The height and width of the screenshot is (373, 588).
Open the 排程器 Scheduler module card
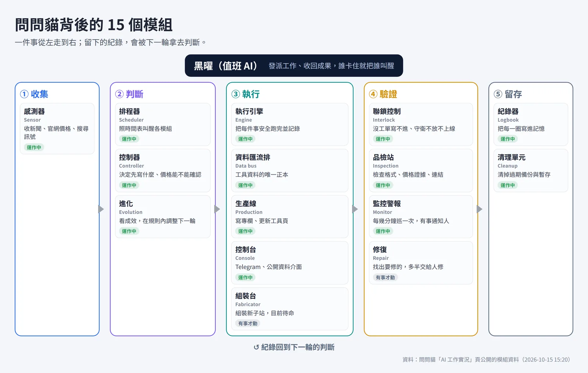[x=163, y=124]
